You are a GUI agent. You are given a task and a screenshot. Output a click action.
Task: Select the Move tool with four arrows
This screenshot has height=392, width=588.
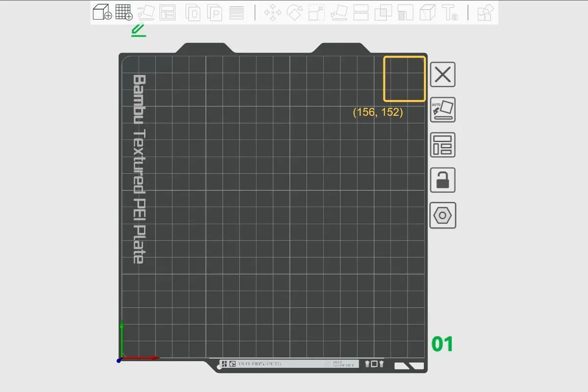(x=272, y=13)
